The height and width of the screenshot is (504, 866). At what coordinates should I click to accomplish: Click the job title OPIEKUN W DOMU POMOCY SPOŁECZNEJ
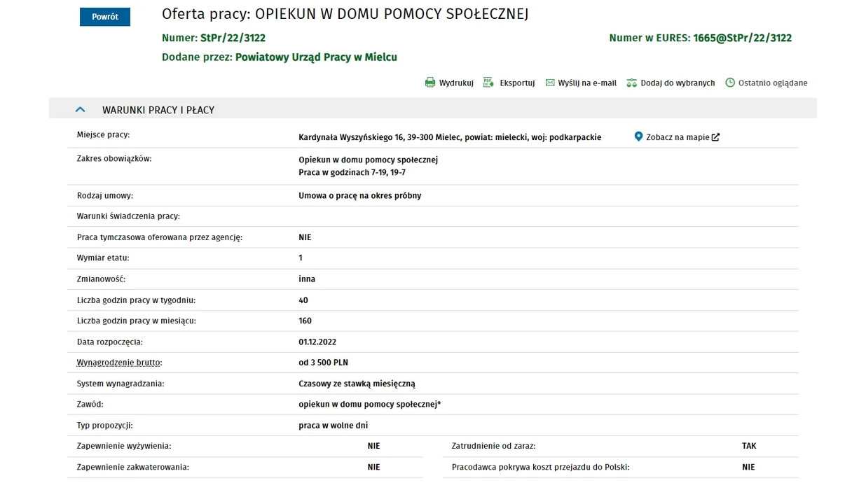pyautogui.click(x=392, y=14)
